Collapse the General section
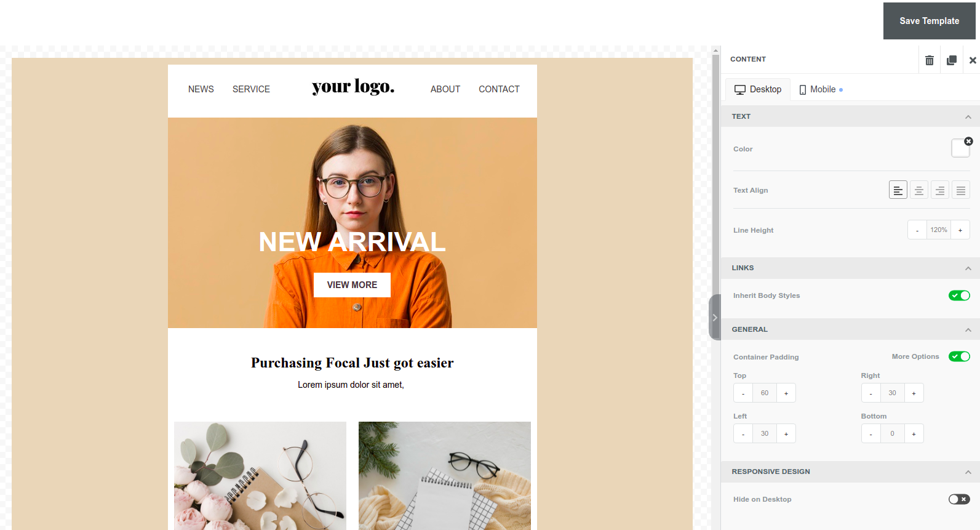This screenshot has width=980, height=530. [x=968, y=330]
